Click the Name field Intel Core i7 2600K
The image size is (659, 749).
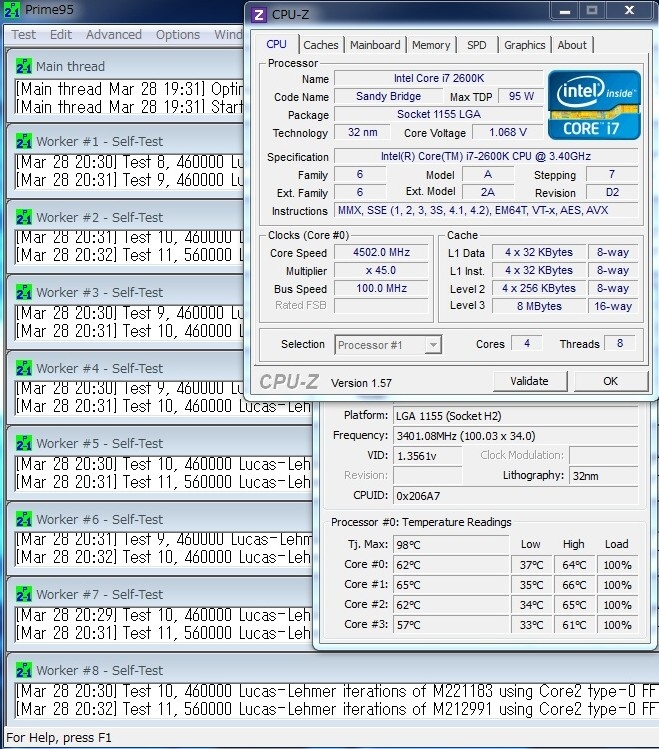pos(438,78)
